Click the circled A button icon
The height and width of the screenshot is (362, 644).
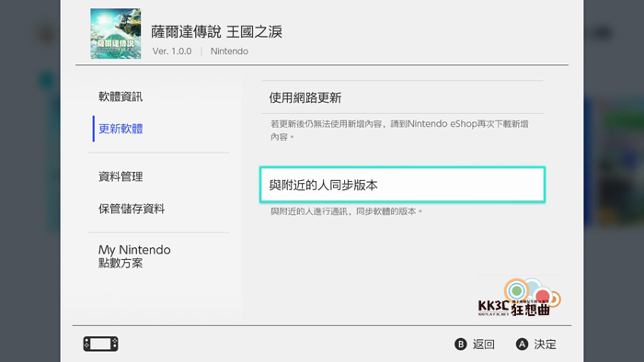pyautogui.click(x=522, y=345)
